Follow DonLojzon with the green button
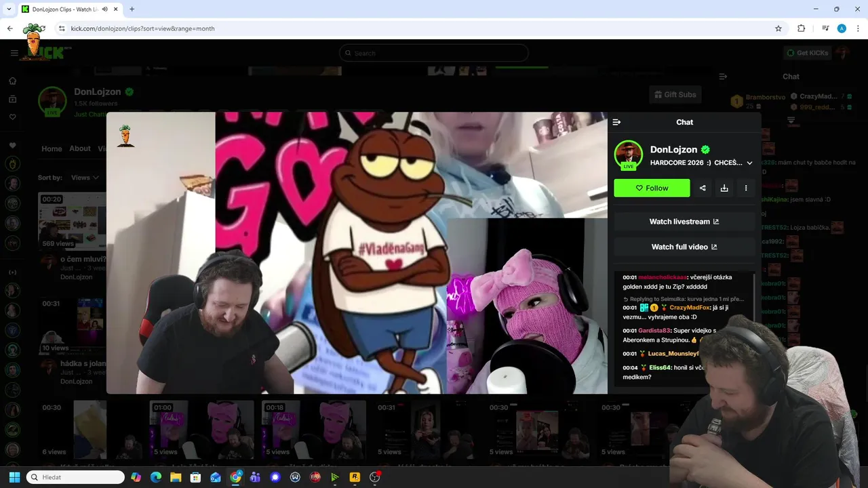868x488 pixels. click(652, 188)
